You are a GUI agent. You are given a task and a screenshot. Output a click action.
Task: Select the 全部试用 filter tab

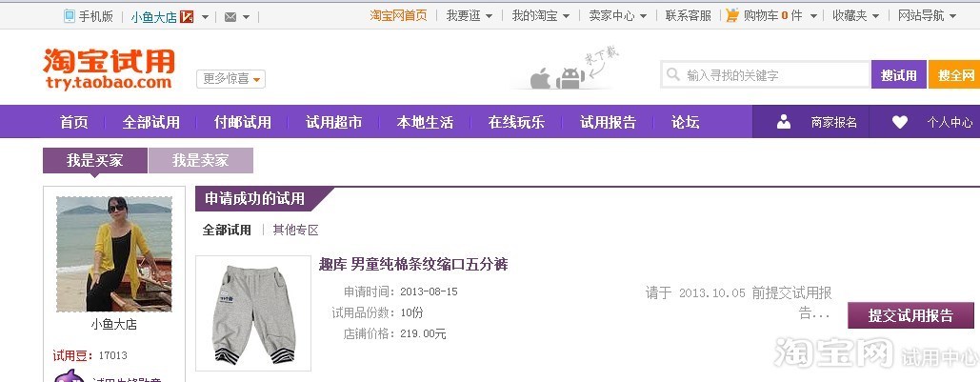pos(227,231)
